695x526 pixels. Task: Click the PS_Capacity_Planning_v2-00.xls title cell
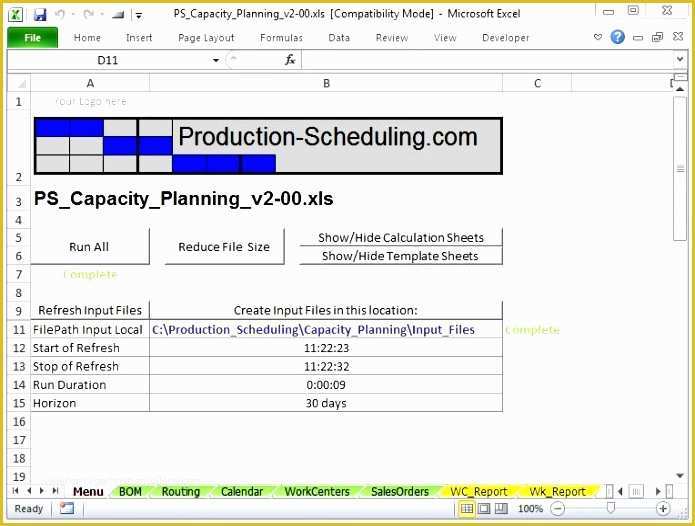[x=184, y=199]
